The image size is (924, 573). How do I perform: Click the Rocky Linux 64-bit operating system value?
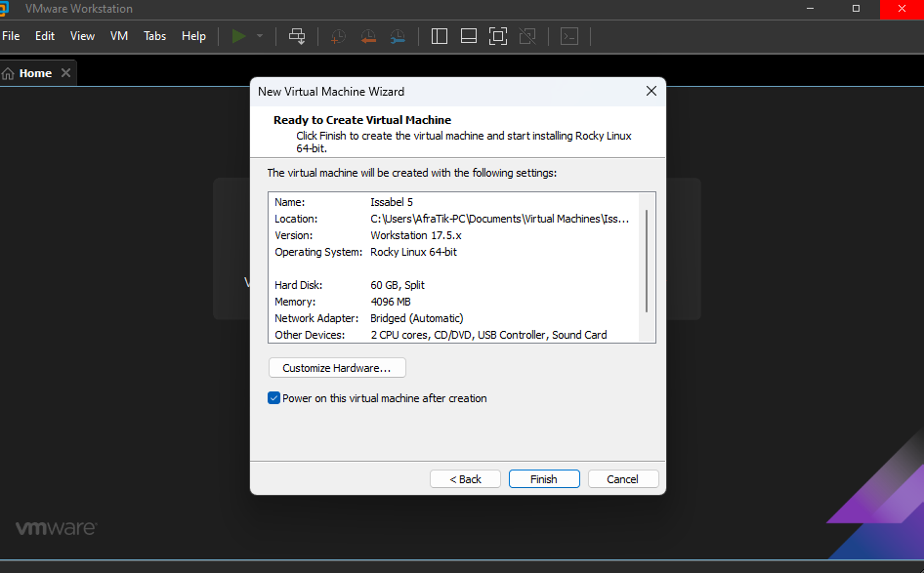[x=414, y=252]
